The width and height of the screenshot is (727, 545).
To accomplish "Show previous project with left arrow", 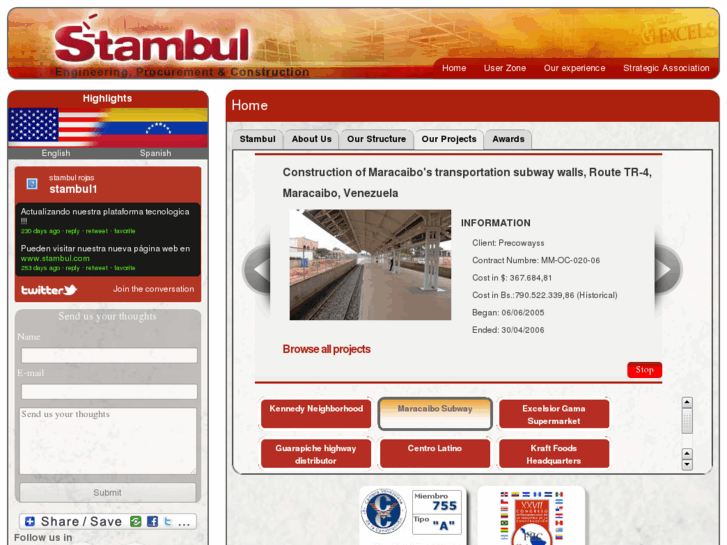I will pyautogui.click(x=257, y=269).
